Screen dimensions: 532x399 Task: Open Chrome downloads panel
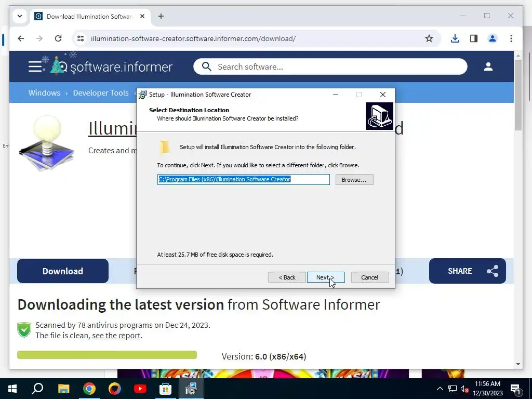click(x=455, y=38)
